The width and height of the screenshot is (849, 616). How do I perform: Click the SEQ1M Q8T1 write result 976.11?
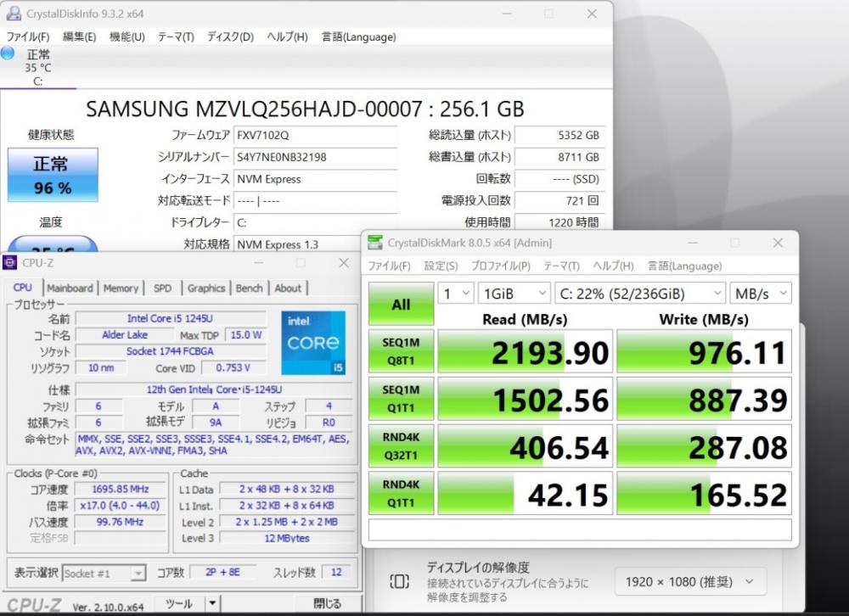tap(704, 351)
